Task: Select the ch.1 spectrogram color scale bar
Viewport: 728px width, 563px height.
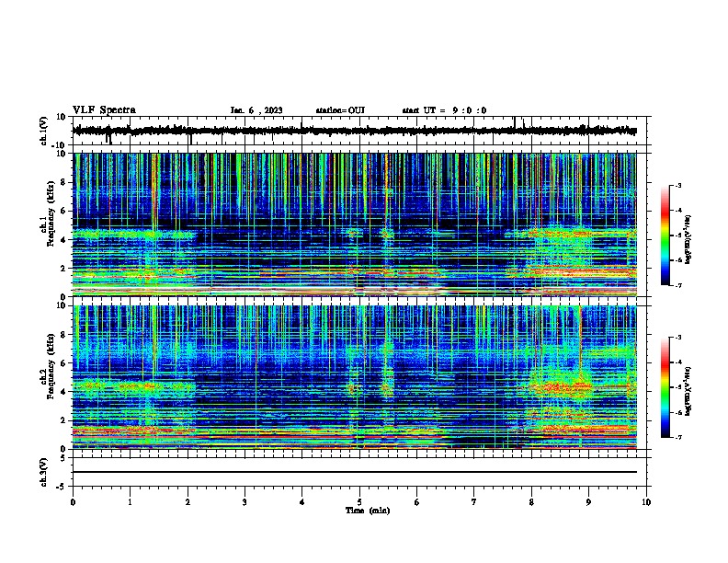Action: (x=665, y=236)
